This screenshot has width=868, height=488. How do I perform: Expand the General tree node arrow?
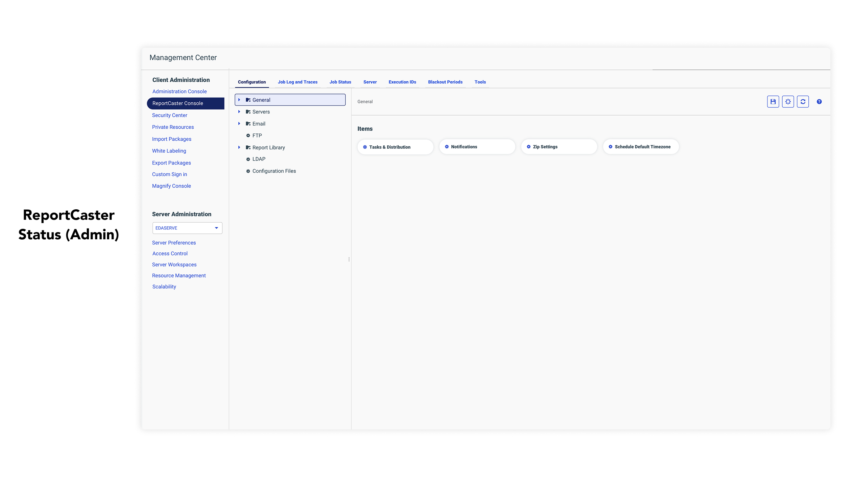pos(239,100)
